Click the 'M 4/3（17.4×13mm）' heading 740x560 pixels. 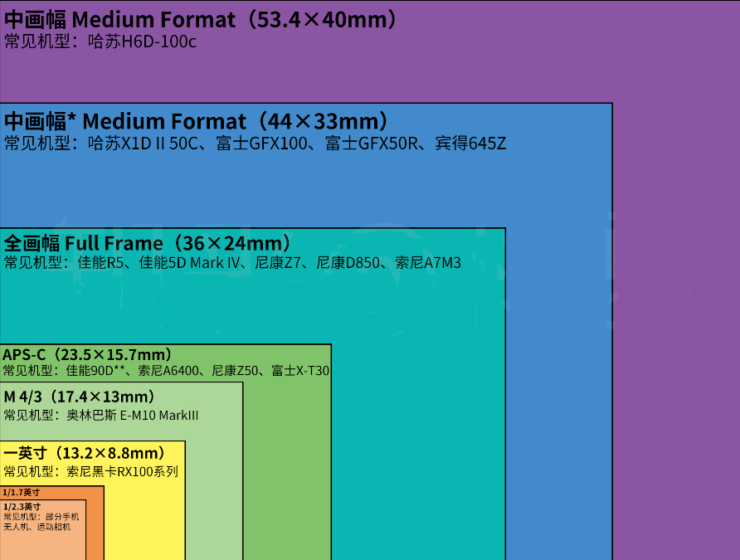(x=80, y=397)
